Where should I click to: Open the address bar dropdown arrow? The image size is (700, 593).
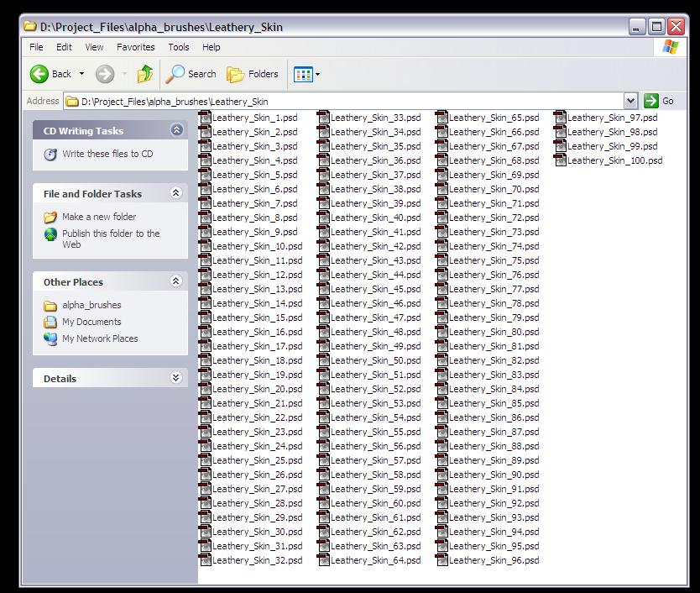coord(631,101)
